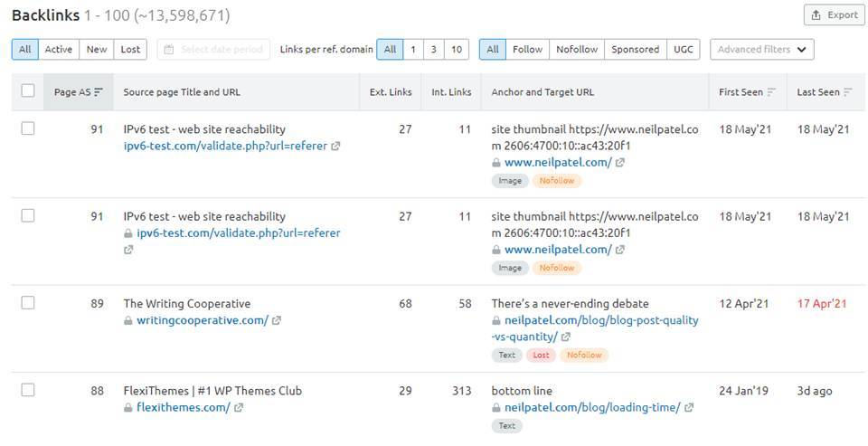Click the 29 external links value
Screen dimensions: 868x446
(405, 391)
